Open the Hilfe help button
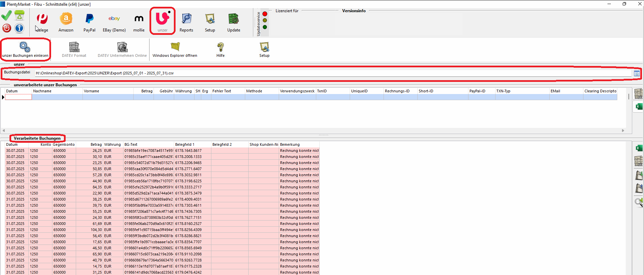The height and width of the screenshot is (275, 644). point(220,49)
